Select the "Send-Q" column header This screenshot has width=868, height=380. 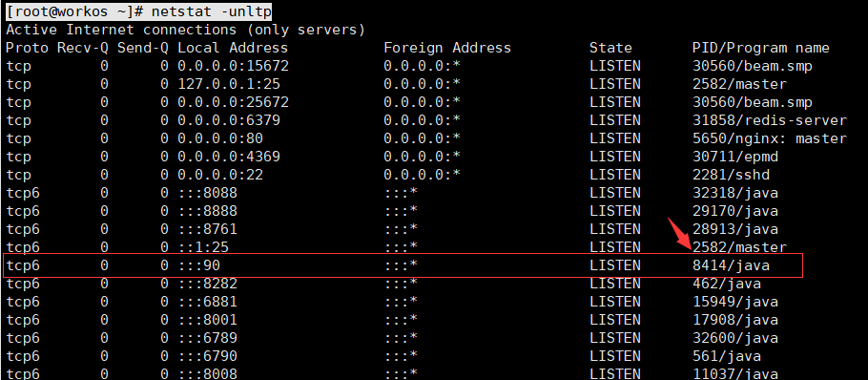(x=143, y=48)
